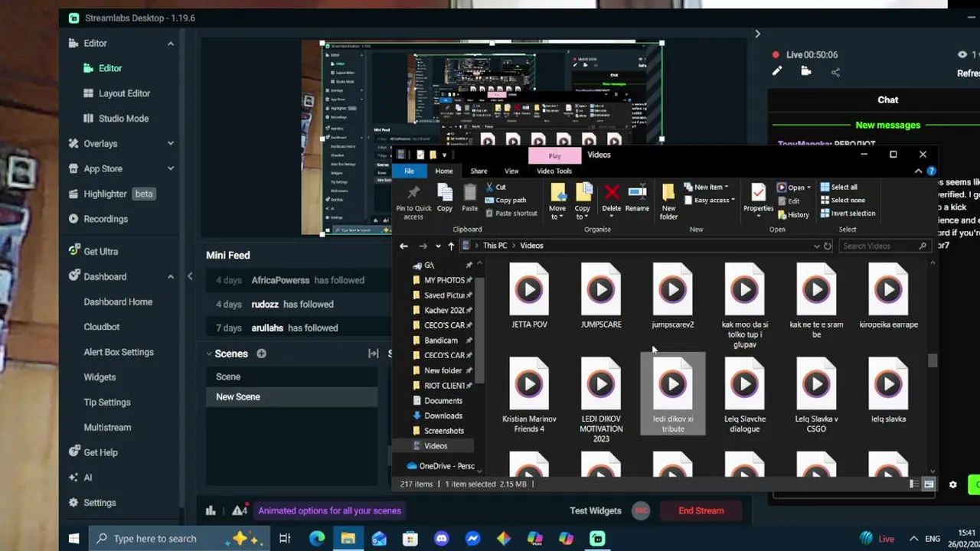Click Animated options for all your scenes
The width and height of the screenshot is (980, 551).
[329, 510]
